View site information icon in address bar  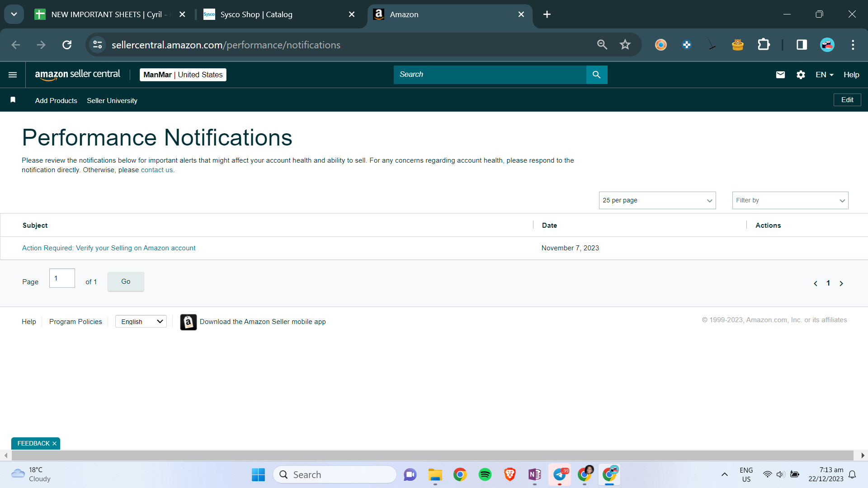(x=98, y=45)
